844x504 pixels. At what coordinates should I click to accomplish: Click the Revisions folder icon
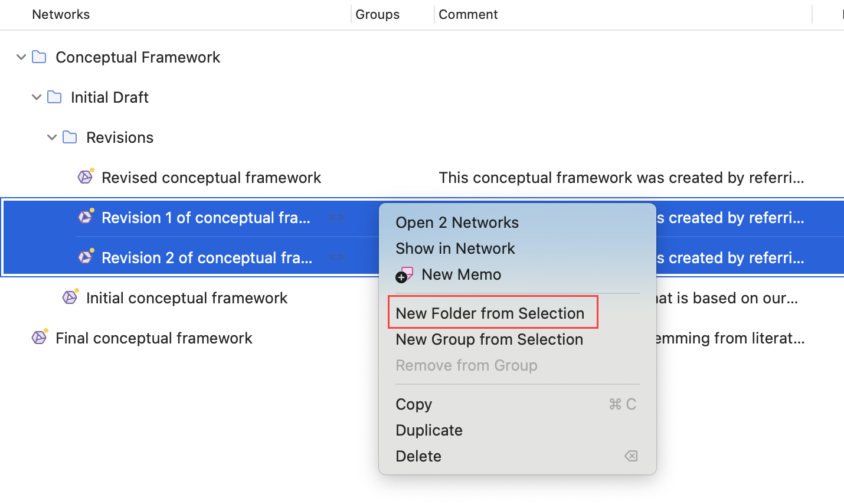coord(70,138)
